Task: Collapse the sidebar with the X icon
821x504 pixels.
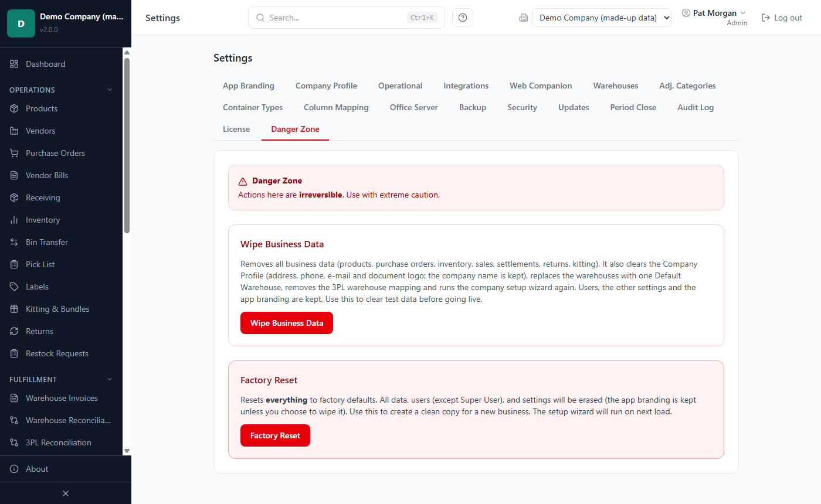Action: (66, 493)
